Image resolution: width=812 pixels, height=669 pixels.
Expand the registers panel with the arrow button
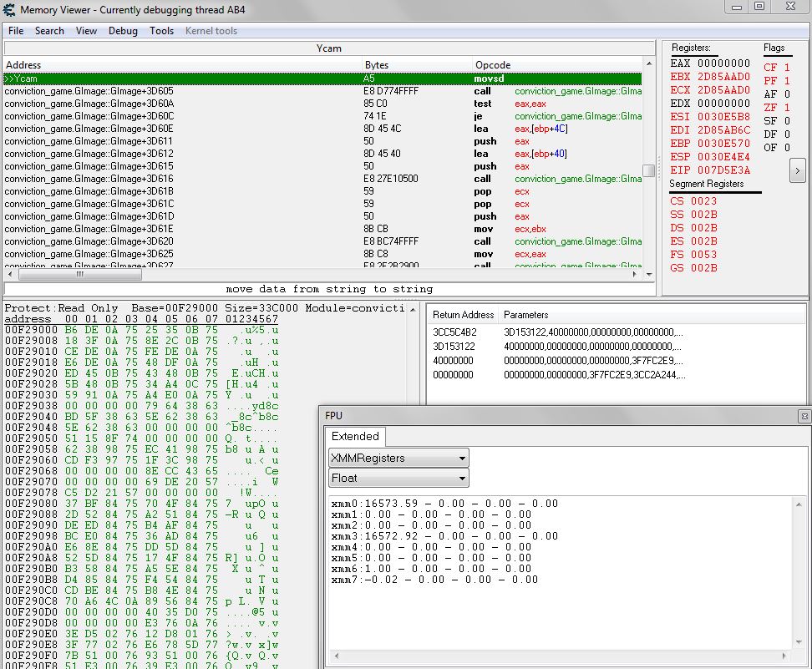798,170
